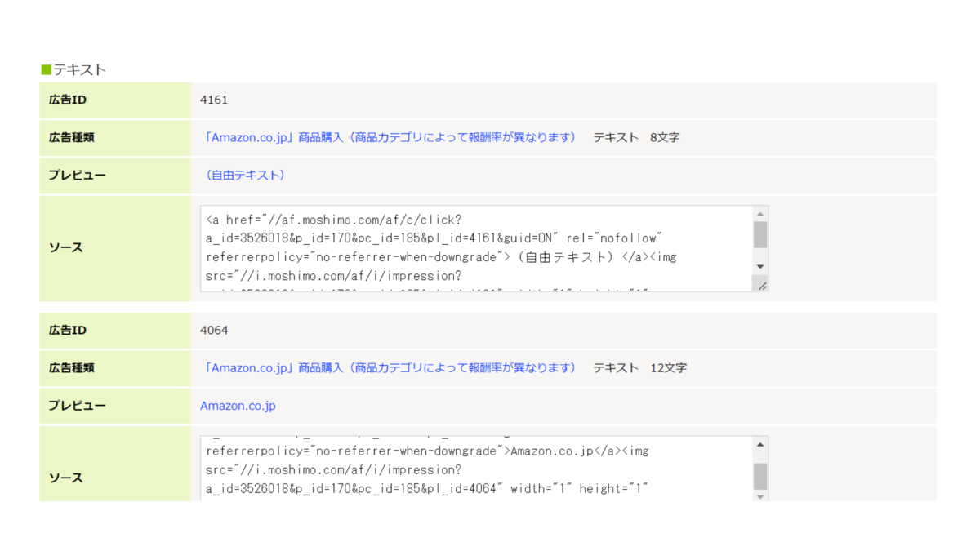This screenshot has height=551, width=980.
Task: Click scroll-up arrow in ad 4064 source box
Action: click(760, 445)
